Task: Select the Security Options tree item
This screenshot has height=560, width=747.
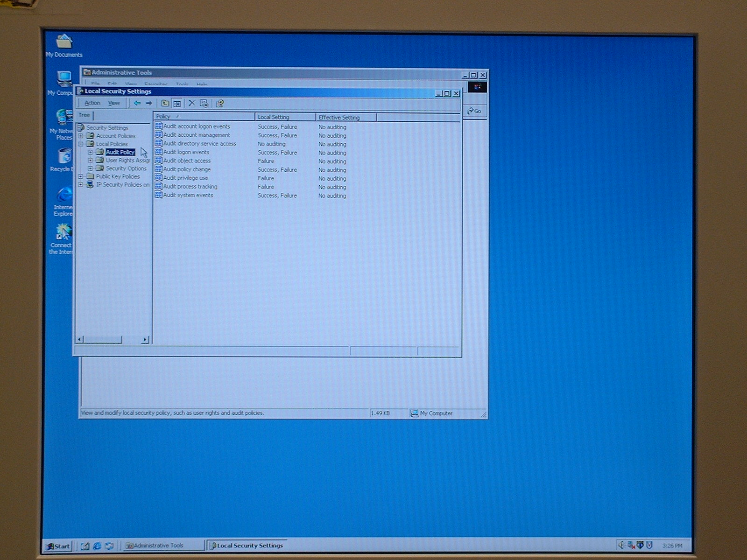Action: tap(126, 168)
